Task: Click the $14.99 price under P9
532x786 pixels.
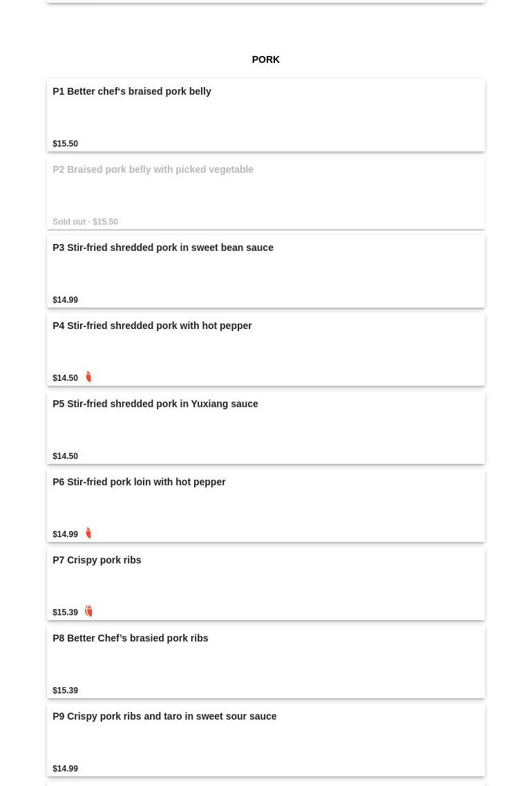Action: (x=65, y=769)
